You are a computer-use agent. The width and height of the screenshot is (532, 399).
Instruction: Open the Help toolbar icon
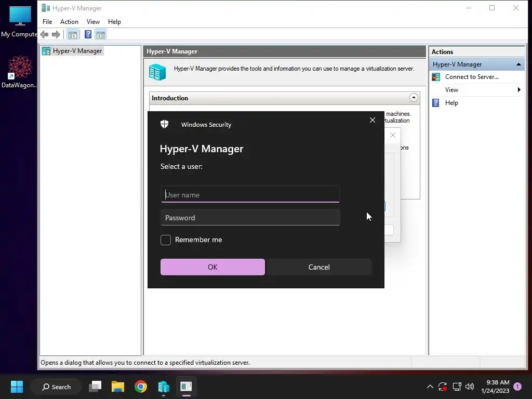(88, 34)
